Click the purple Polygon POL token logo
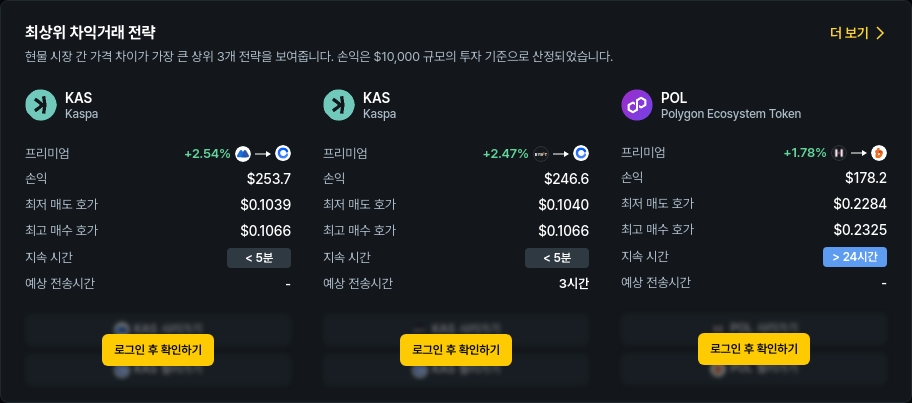 [x=637, y=105]
